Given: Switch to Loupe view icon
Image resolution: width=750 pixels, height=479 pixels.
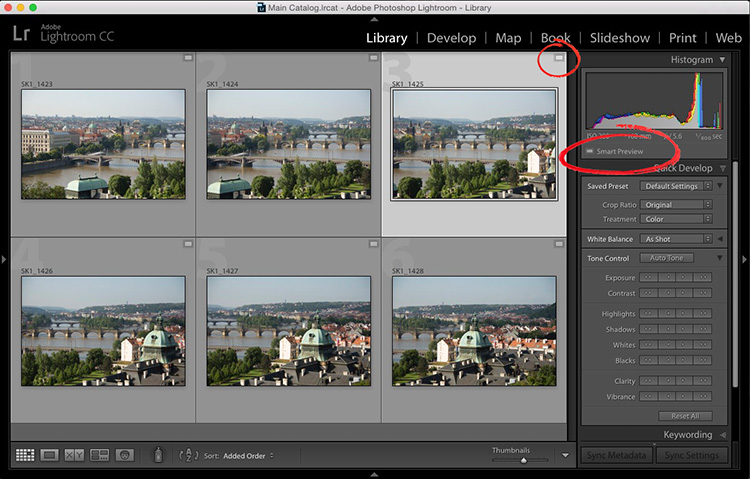Looking at the screenshot, I should click(x=49, y=455).
